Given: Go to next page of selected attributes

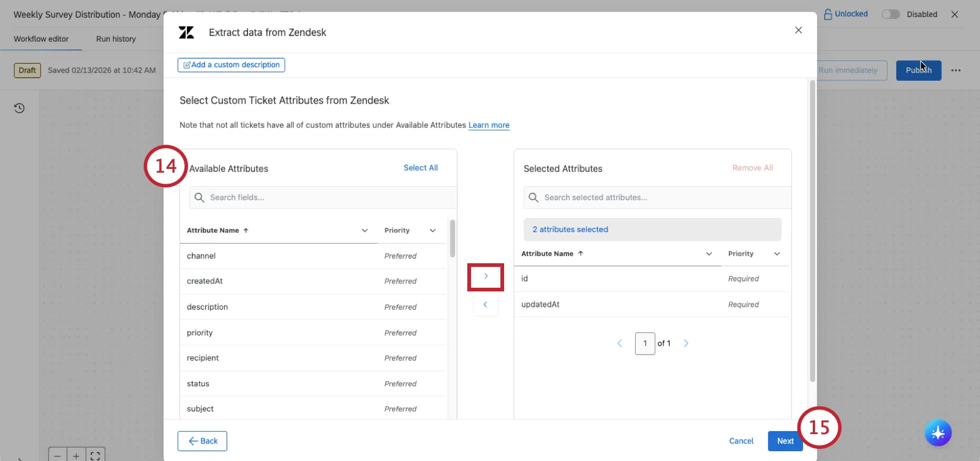Looking at the screenshot, I should point(686,343).
